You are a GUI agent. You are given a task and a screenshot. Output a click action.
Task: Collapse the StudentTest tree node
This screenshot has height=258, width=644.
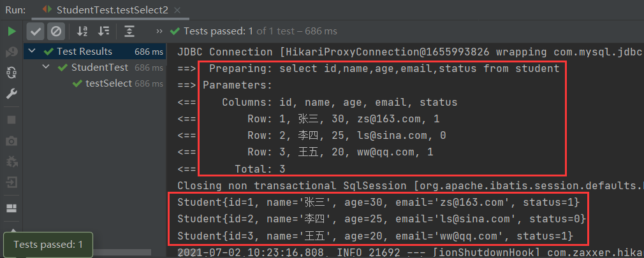point(47,68)
